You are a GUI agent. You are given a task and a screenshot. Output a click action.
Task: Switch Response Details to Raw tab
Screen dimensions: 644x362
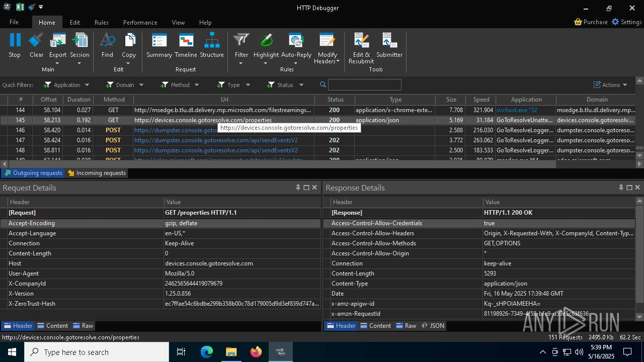(406, 326)
